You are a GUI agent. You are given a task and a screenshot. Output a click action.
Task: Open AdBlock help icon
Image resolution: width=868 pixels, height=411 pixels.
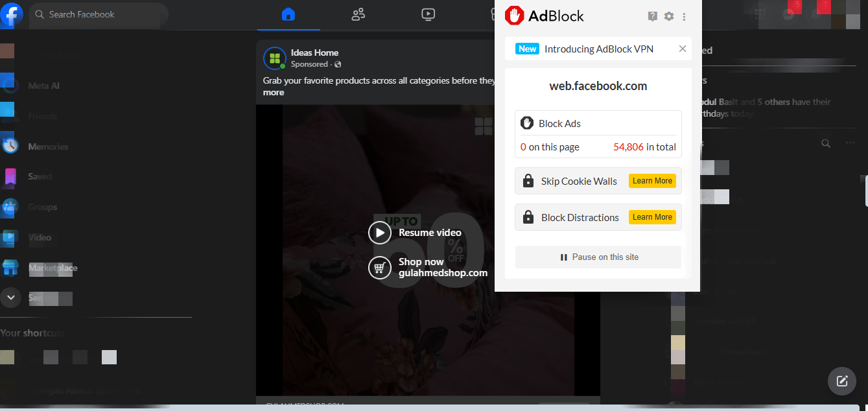coord(653,16)
